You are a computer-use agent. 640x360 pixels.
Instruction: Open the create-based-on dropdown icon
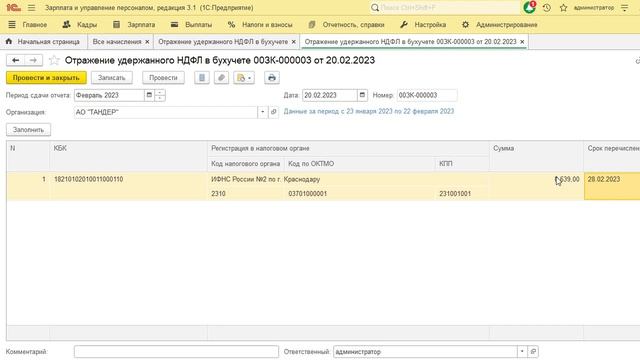(244, 78)
